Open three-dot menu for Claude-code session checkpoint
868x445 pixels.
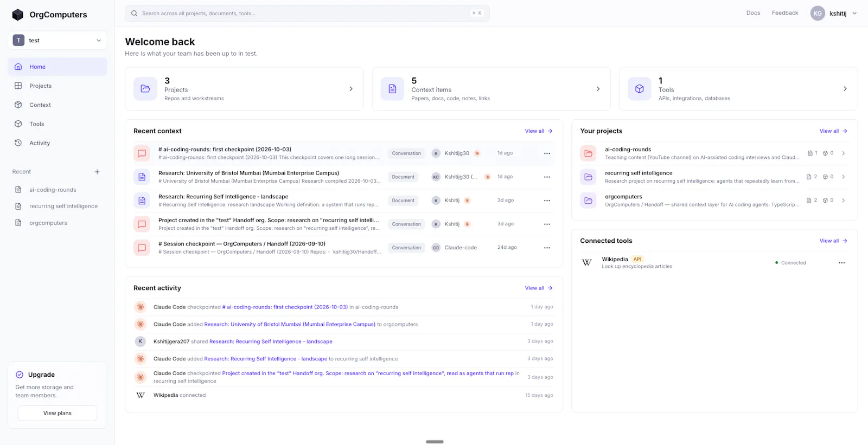[547, 248]
